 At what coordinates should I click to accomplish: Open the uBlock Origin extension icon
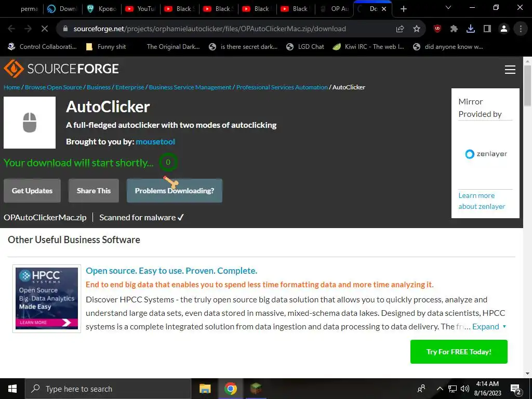437,29
